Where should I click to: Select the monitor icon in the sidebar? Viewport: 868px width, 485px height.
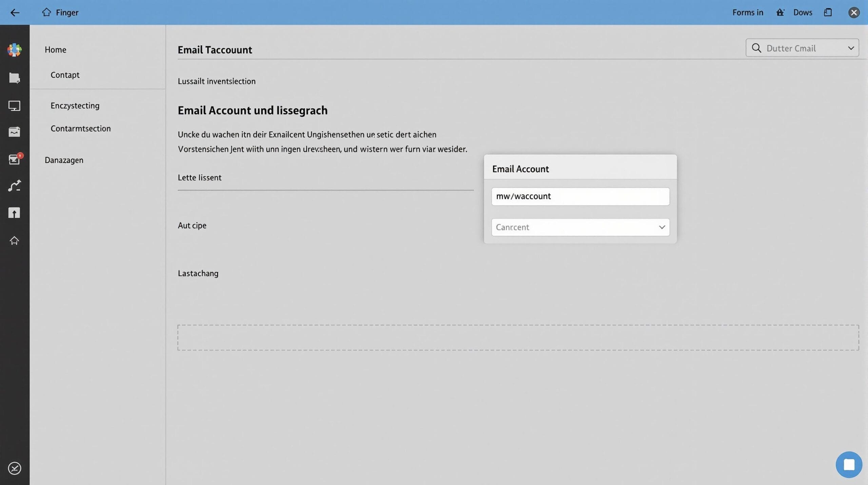coord(14,106)
